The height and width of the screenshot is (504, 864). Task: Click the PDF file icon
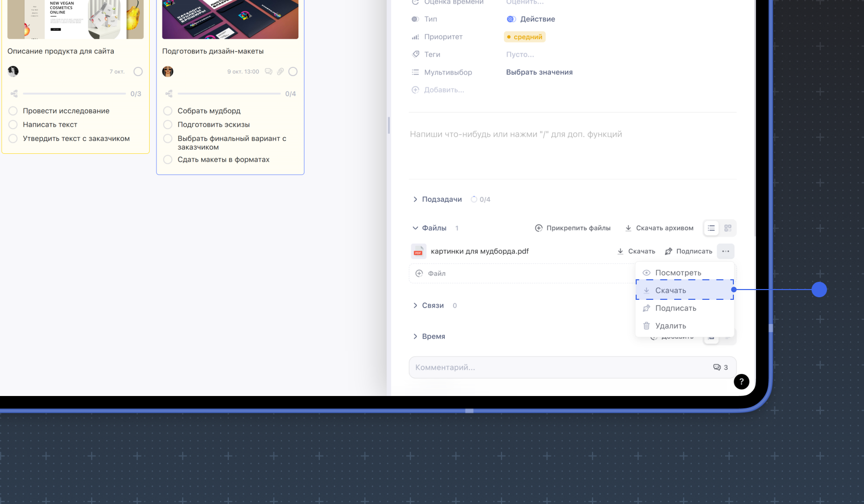[418, 251]
